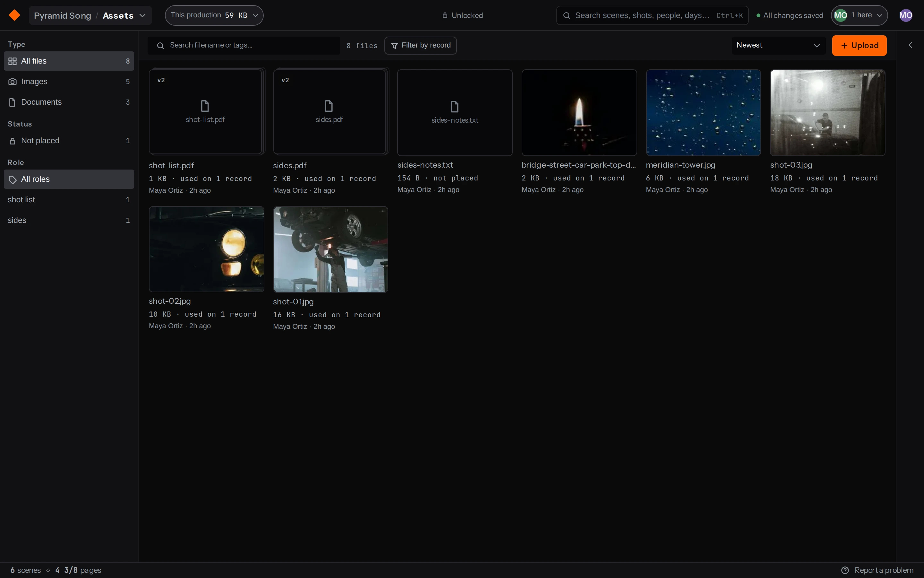Click the search filename or tags field

244,46
